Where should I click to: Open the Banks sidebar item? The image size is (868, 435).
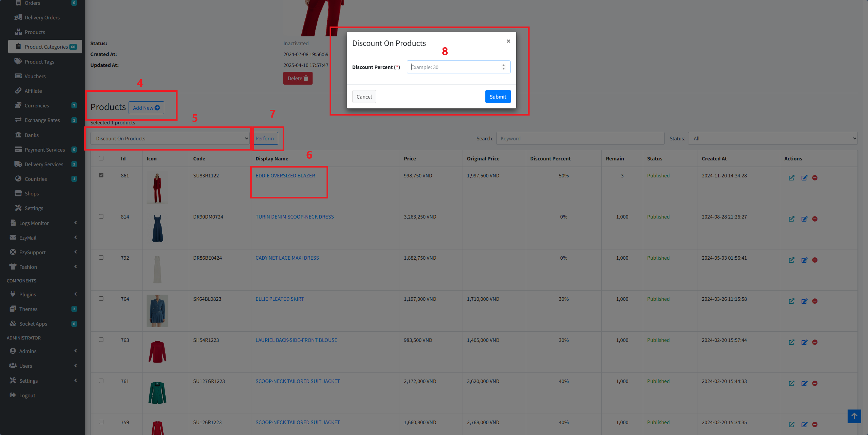(31, 135)
